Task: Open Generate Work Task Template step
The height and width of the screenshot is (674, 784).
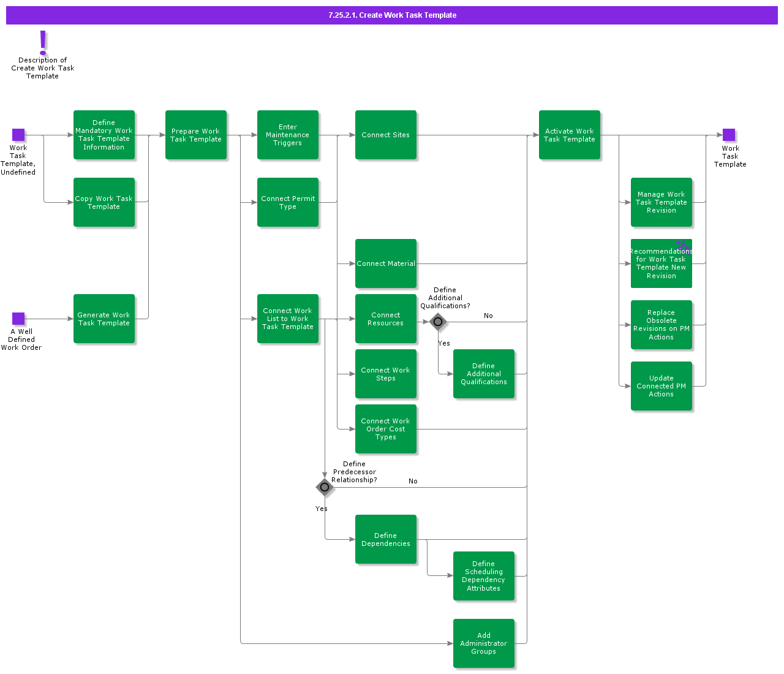Action: click(104, 319)
